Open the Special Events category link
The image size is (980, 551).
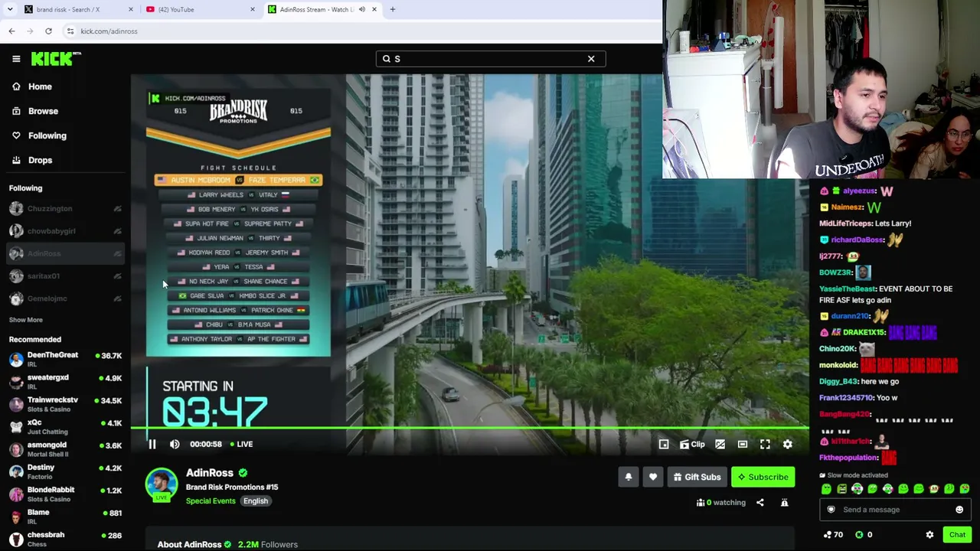[211, 501]
